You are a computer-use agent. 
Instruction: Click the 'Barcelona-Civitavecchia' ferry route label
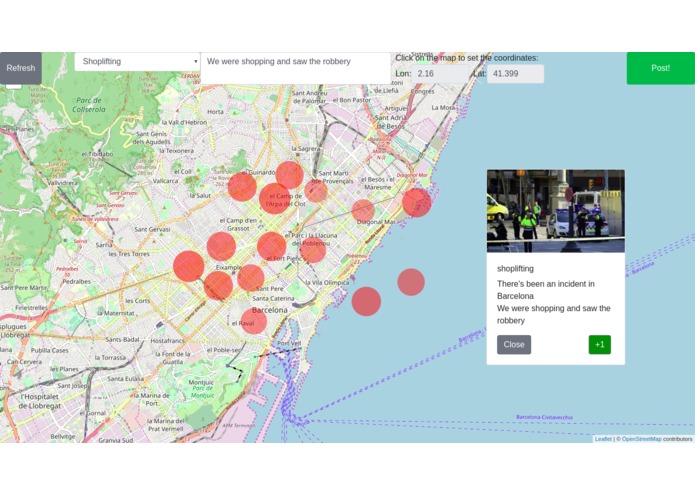(x=544, y=417)
